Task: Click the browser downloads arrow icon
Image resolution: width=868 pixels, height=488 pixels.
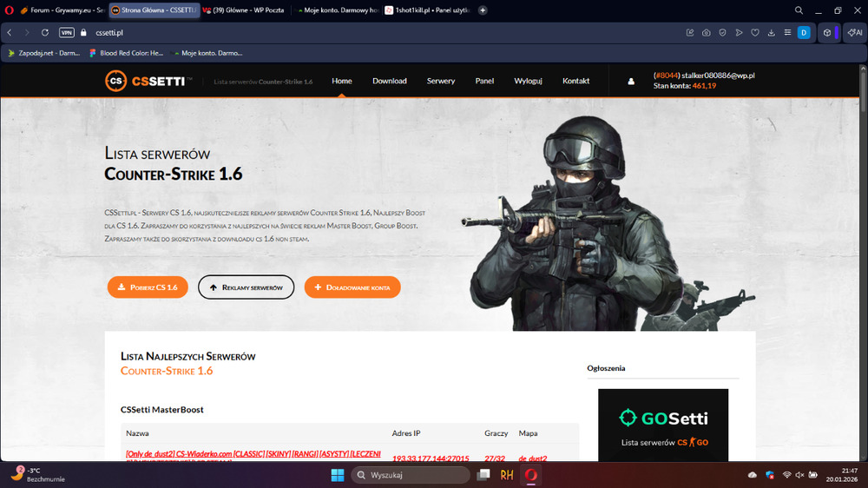Action: click(x=771, y=33)
